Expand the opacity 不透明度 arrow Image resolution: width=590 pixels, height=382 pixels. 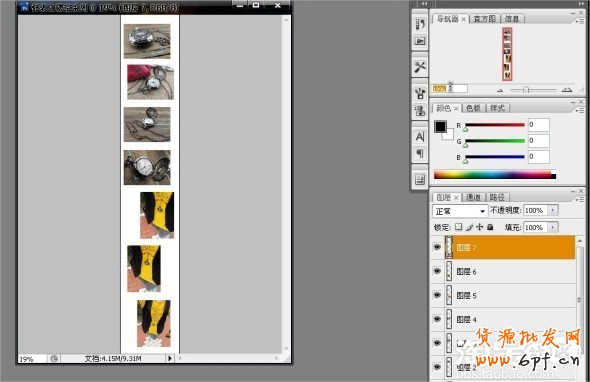552,210
